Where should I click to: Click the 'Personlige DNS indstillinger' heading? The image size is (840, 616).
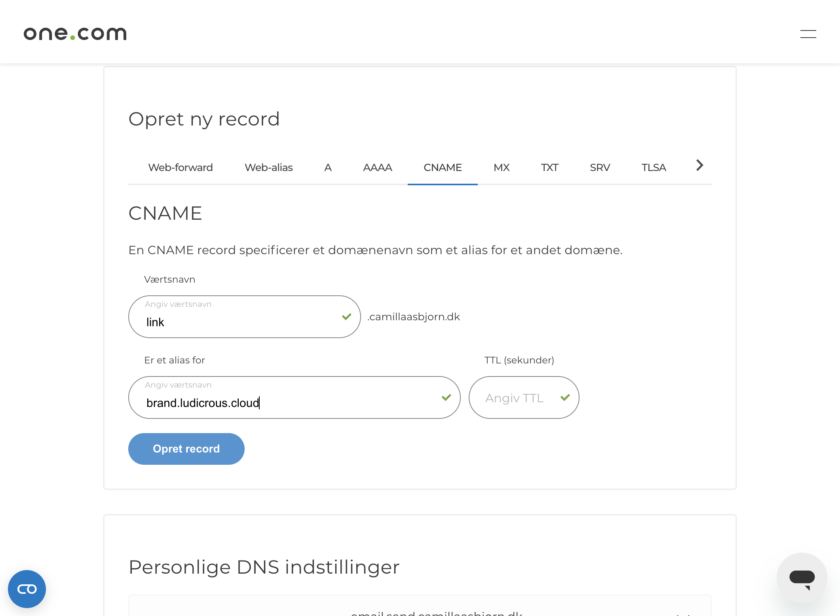[x=264, y=567]
